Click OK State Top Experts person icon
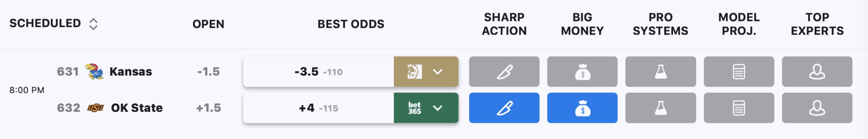This screenshot has width=868, height=139. 817,108
